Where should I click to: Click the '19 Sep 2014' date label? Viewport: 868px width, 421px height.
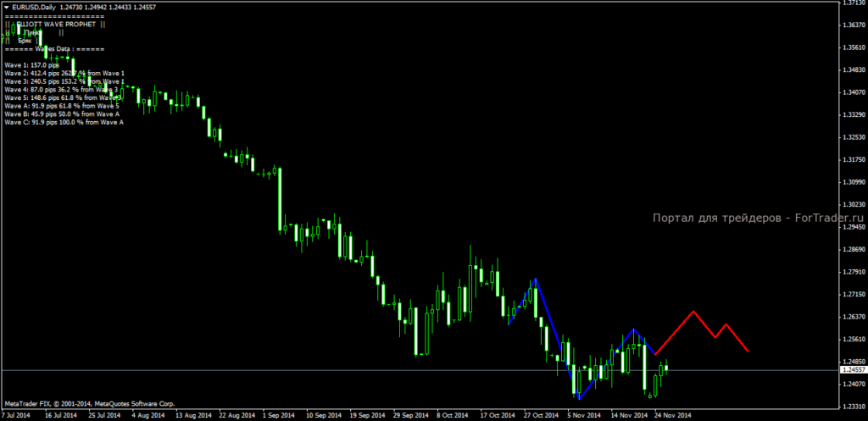(x=368, y=415)
